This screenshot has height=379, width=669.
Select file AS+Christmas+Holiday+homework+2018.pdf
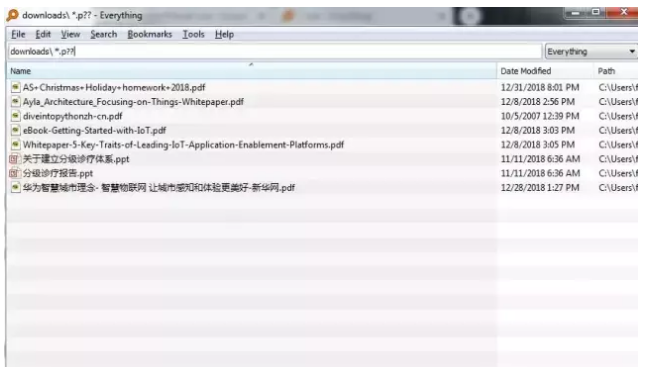(114, 87)
